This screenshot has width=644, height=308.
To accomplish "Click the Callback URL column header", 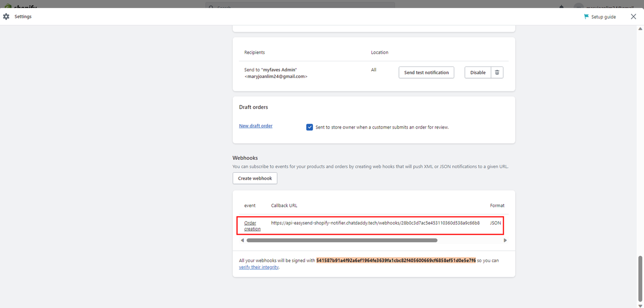I will (284, 206).
